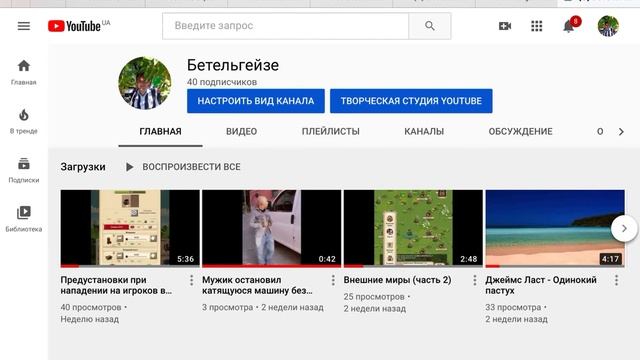The height and width of the screenshot is (360, 640).
Task: Open the hamburger guide menu
Action: click(x=24, y=26)
